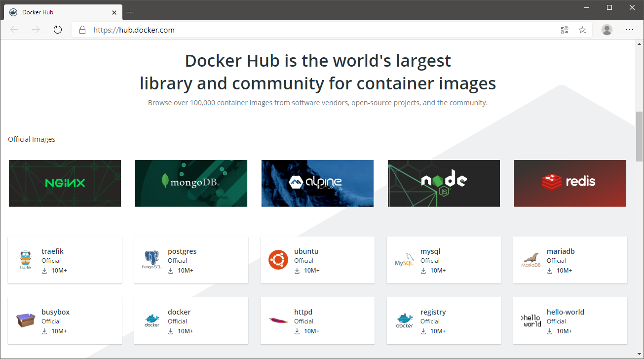Image resolution: width=644 pixels, height=359 pixels.
Task: Open the postgres image name link
Action: coord(182,251)
